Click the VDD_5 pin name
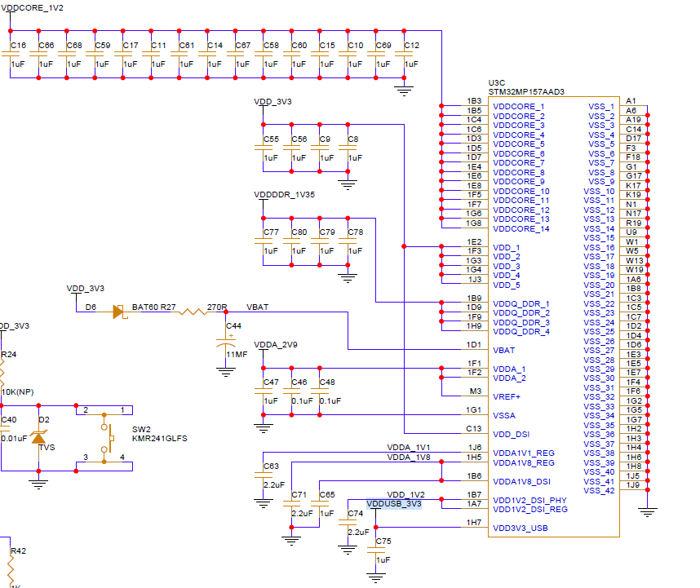This screenshot has width=700, height=588. point(507,285)
